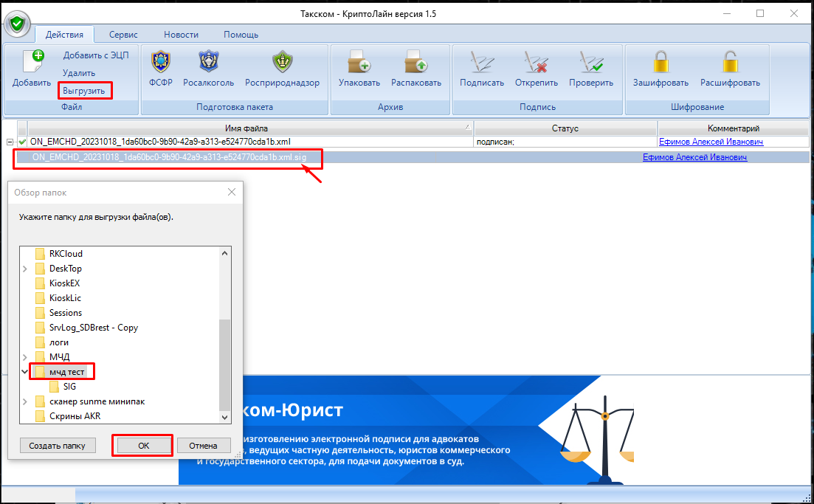
Task: Select the мчд тест folder
Action: pyautogui.click(x=67, y=372)
